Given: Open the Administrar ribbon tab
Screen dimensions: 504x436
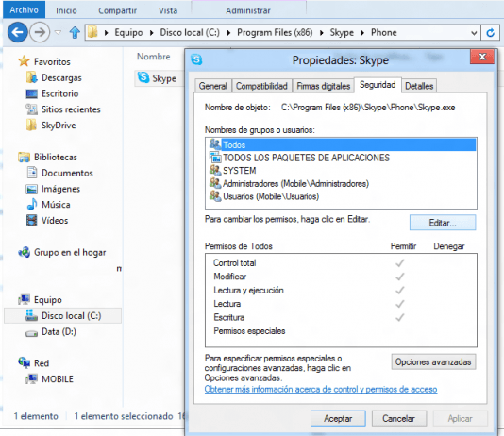Looking at the screenshot, I should pyautogui.click(x=248, y=10).
